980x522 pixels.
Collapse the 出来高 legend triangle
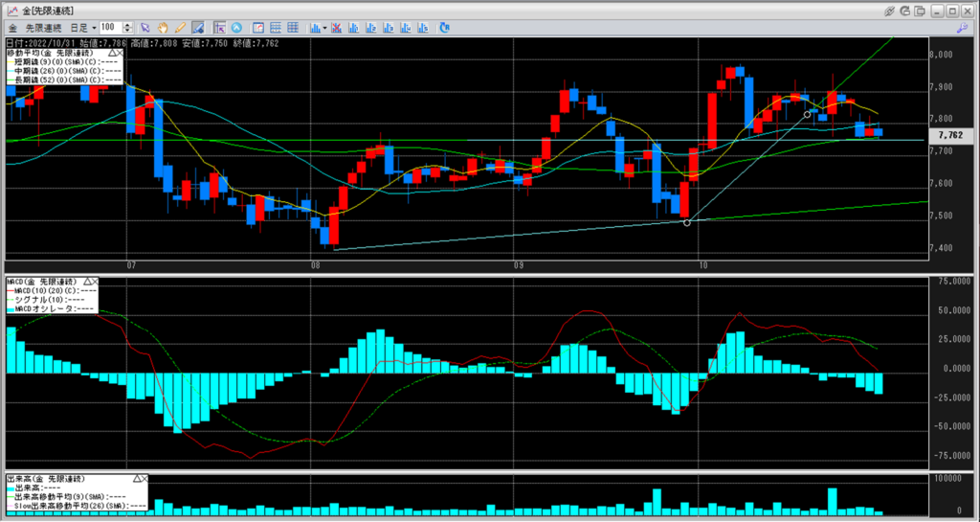[135, 478]
